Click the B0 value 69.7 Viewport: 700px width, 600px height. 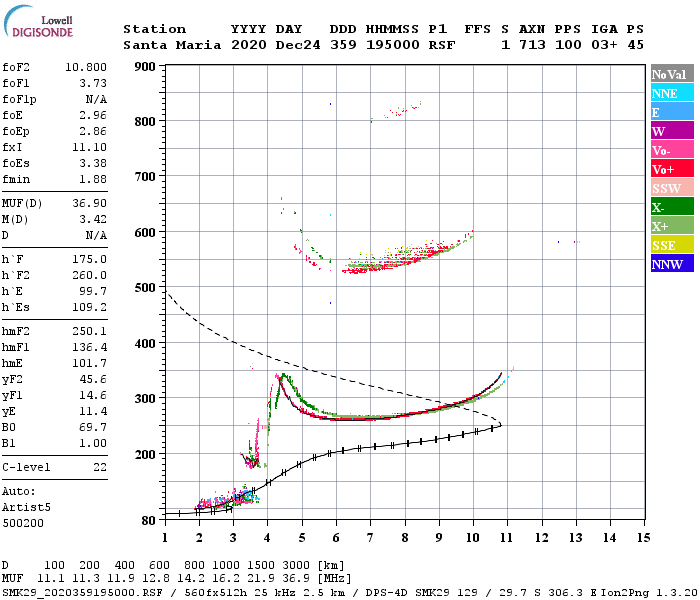click(x=93, y=428)
